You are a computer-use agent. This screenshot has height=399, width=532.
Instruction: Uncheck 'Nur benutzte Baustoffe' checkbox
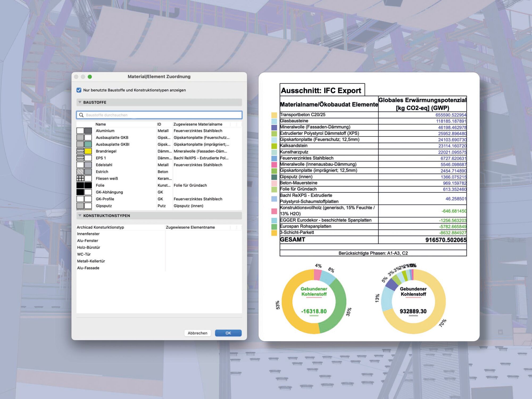coord(79,90)
